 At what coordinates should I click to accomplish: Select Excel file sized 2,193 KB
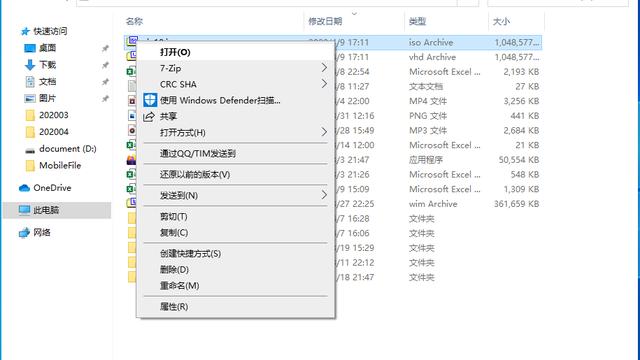438,72
